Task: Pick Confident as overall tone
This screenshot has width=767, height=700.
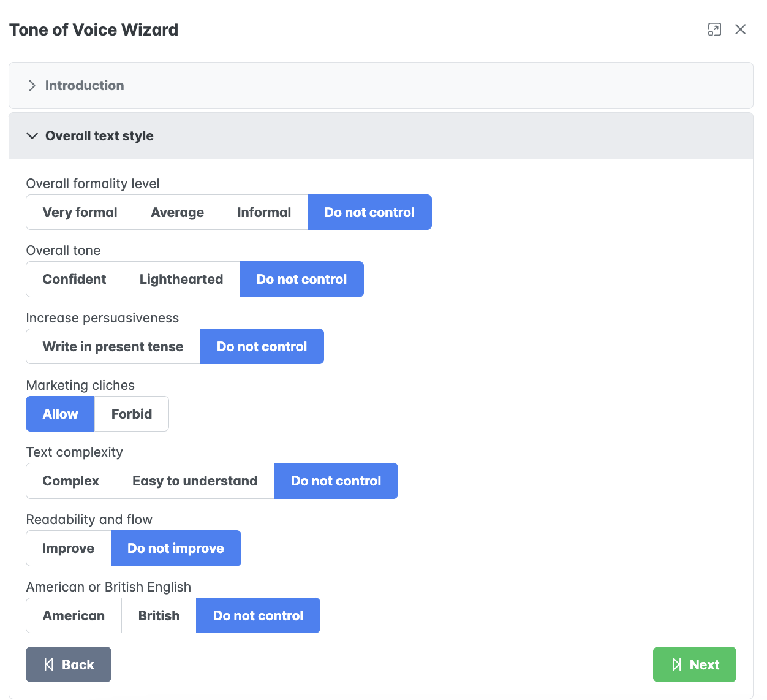Action: click(74, 280)
